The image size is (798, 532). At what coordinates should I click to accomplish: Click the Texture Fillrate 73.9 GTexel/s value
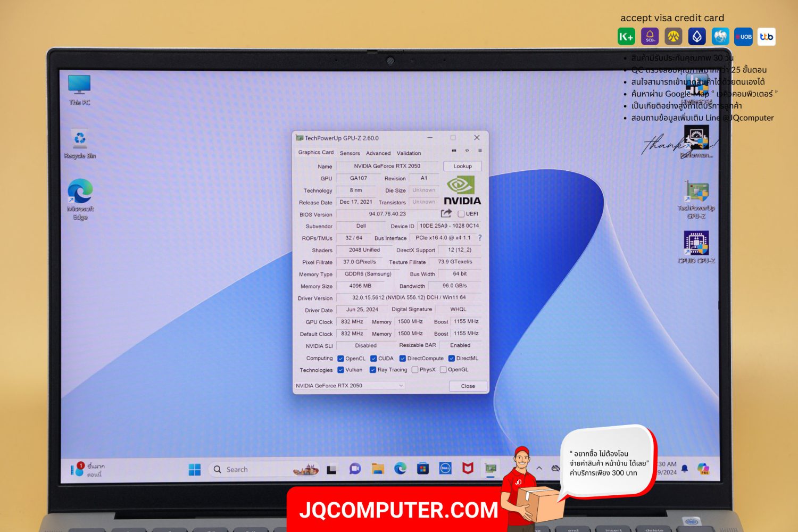tap(455, 262)
